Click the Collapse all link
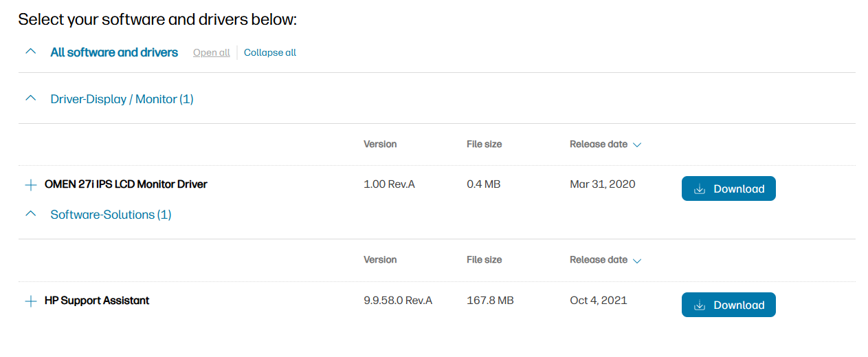Viewport: 868px width, 357px height. (270, 52)
